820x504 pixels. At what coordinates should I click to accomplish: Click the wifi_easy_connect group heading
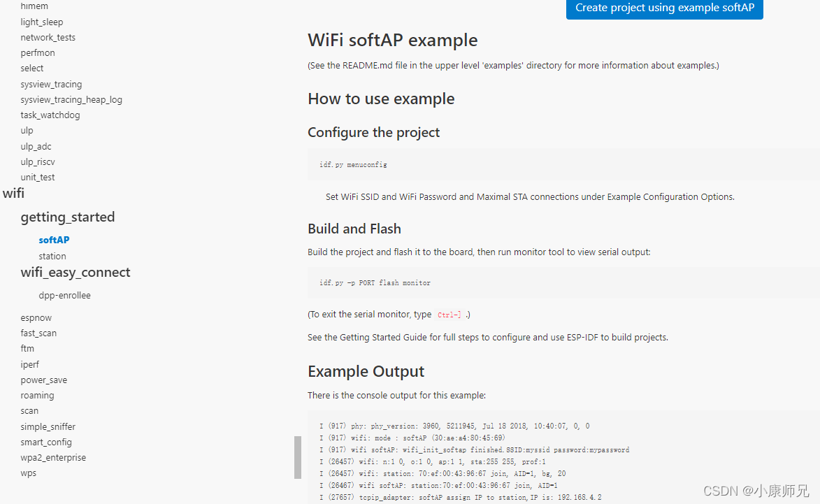click(75, 273)
